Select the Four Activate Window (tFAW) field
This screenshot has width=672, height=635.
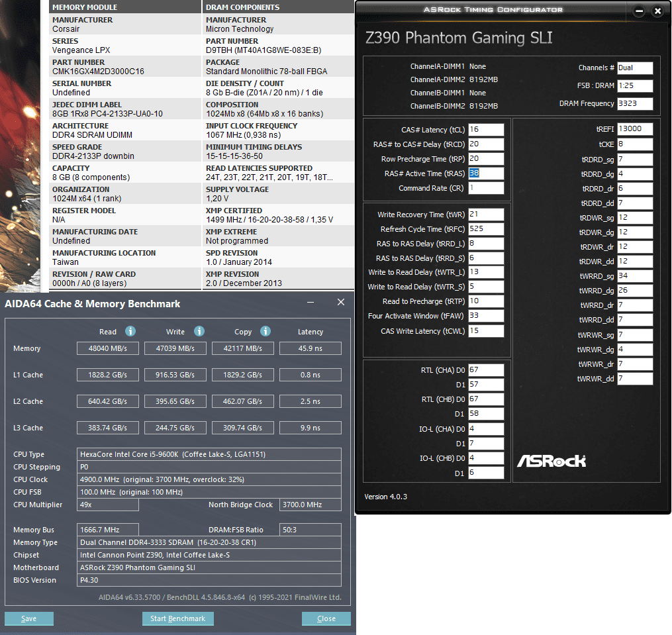[x=486, y=316]
